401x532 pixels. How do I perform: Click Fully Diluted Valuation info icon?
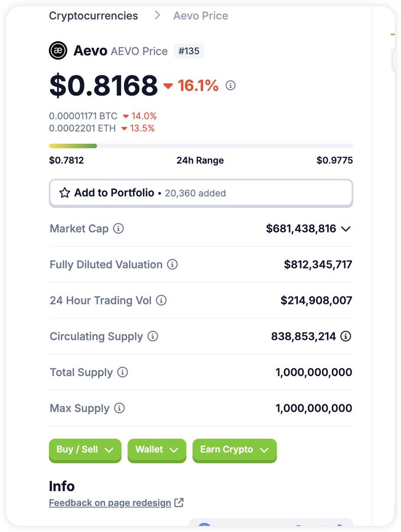172,264
